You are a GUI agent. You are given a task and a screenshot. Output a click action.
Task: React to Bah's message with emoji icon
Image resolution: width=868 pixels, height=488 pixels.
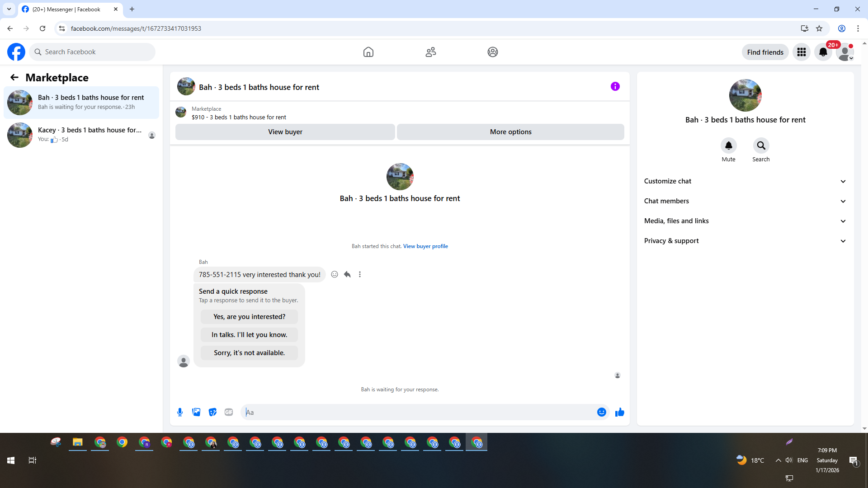click(335, 274)
